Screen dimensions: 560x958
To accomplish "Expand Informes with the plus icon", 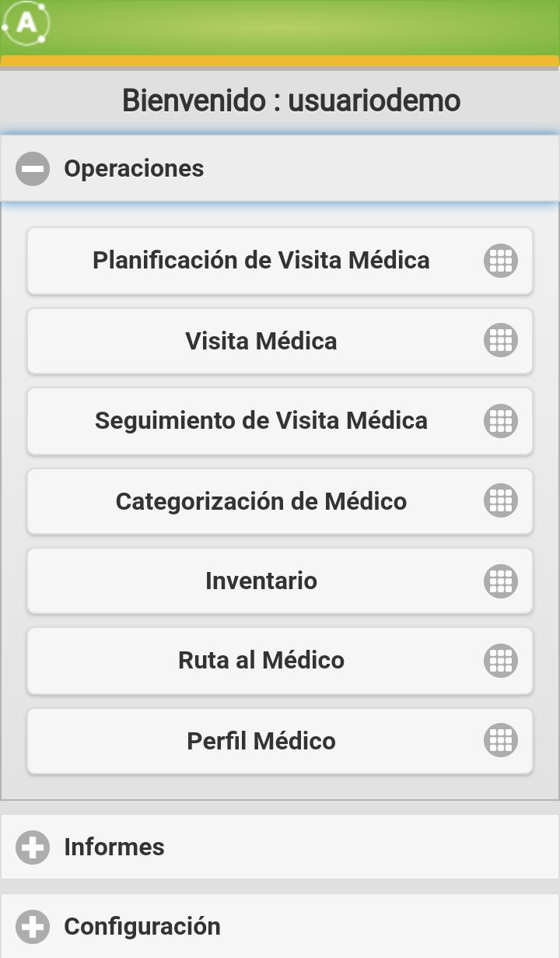I will [33, 847].
